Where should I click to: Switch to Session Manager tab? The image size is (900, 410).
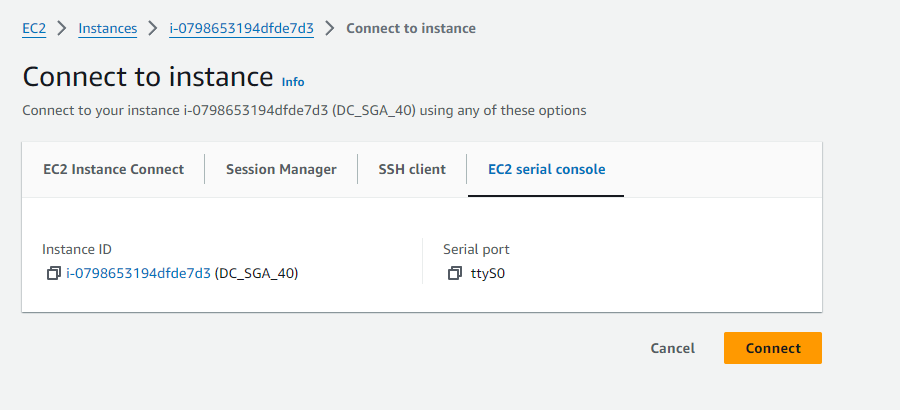point(281,169)
